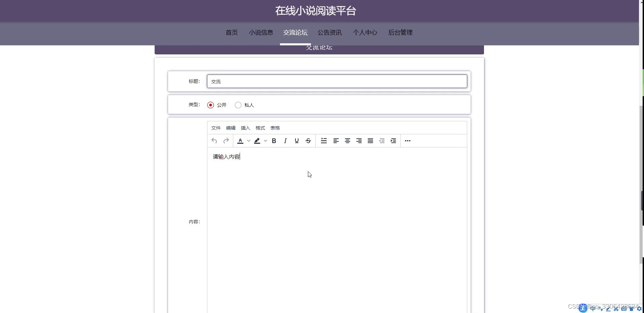644x313 pixels.
Task: Toggle bold formatting
Action: (274, 141)
